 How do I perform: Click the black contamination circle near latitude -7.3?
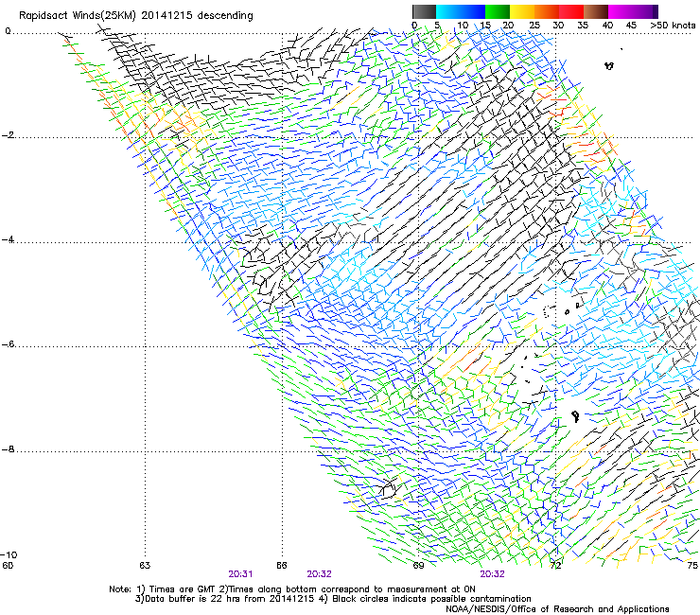pos(575,416)
